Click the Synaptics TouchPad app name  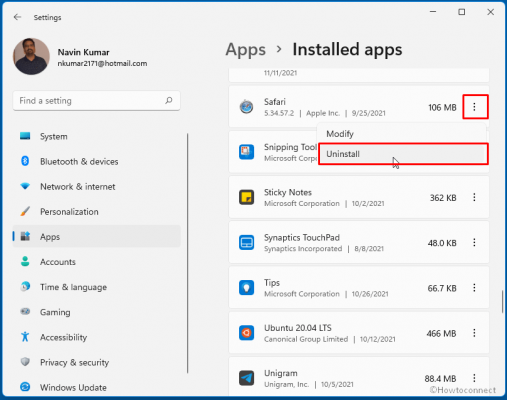(302, 237)
